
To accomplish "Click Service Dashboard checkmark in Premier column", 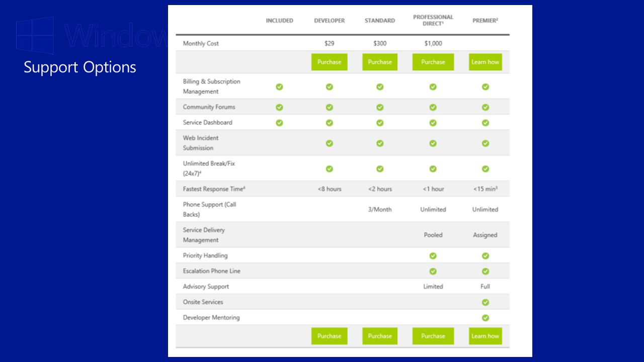I will (485, 123).
